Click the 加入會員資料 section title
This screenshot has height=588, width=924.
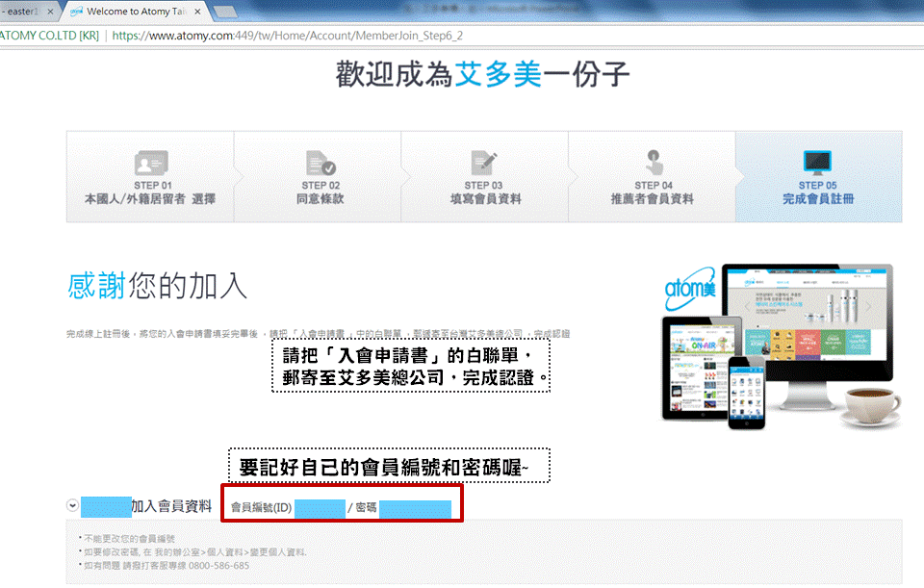pyautogui.click(x=171, y=506)
